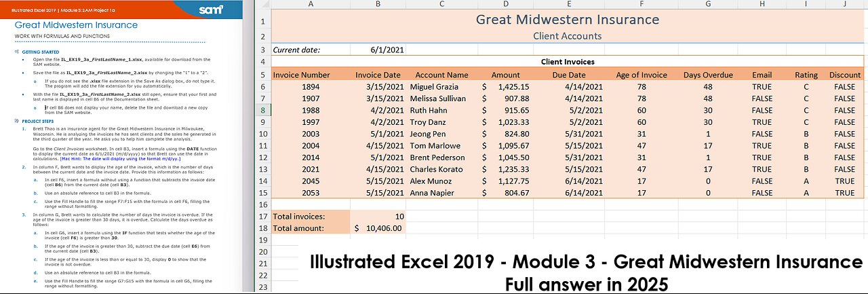The image size is (868, 294).
Task: Select the 'Miguel Grazia' account name cell
Action: [441, 87]
